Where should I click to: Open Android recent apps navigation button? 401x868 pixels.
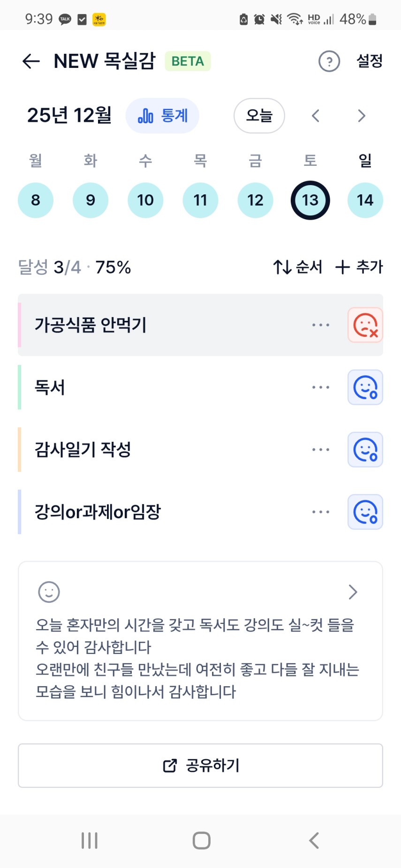point(89,840)
